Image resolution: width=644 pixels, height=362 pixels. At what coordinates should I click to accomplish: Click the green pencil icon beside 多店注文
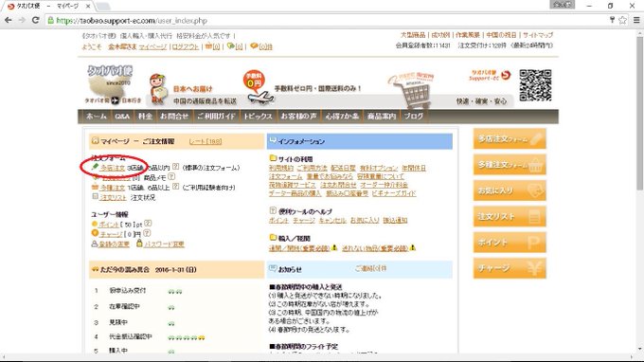click(x=95, y=167)
